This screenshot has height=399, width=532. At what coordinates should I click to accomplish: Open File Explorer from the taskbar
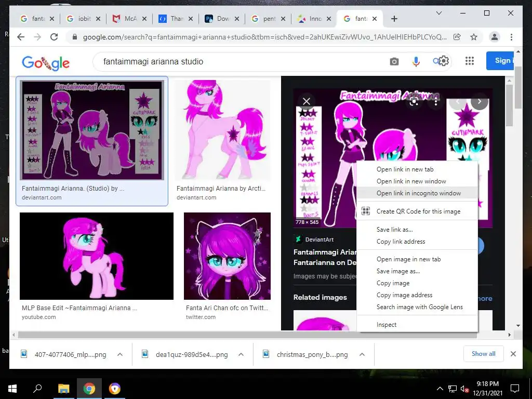point(63,389)
